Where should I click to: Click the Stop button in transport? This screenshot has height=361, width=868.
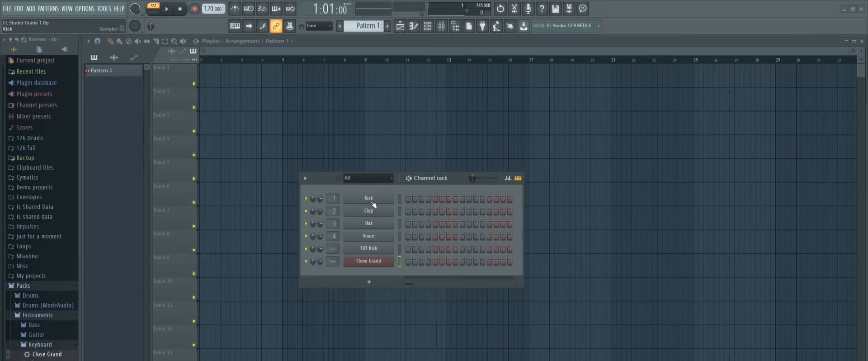(x=180, y=9)
